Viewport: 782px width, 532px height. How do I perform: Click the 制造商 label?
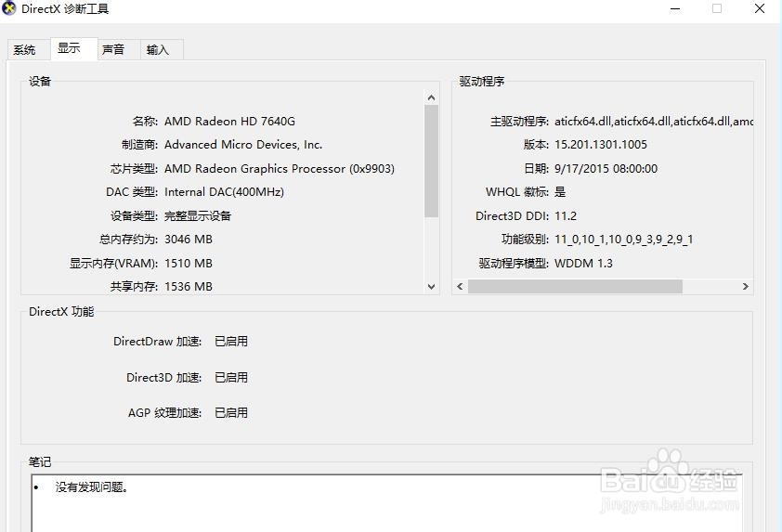click(x=139, y=145)
